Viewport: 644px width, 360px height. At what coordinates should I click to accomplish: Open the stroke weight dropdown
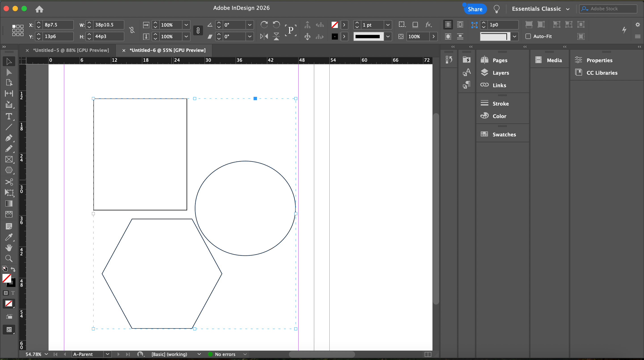tap(388, 25)
